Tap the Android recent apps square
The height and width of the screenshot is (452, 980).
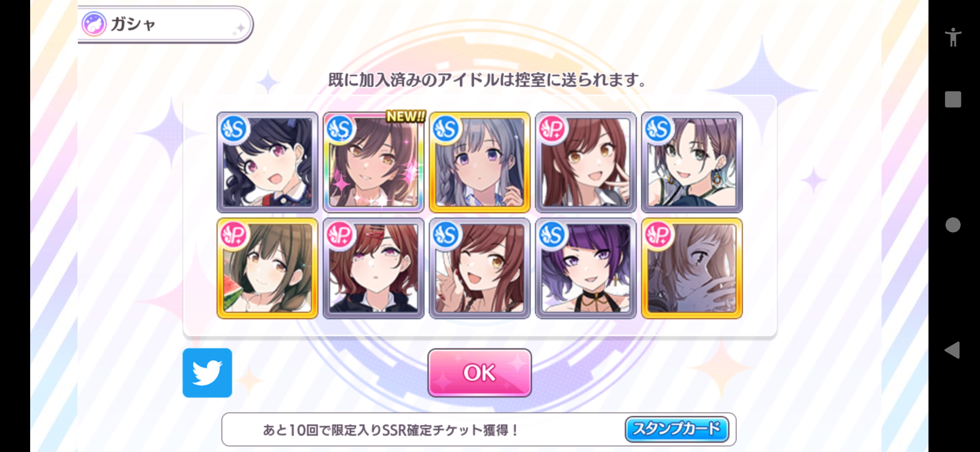click(x=953, y=99)
